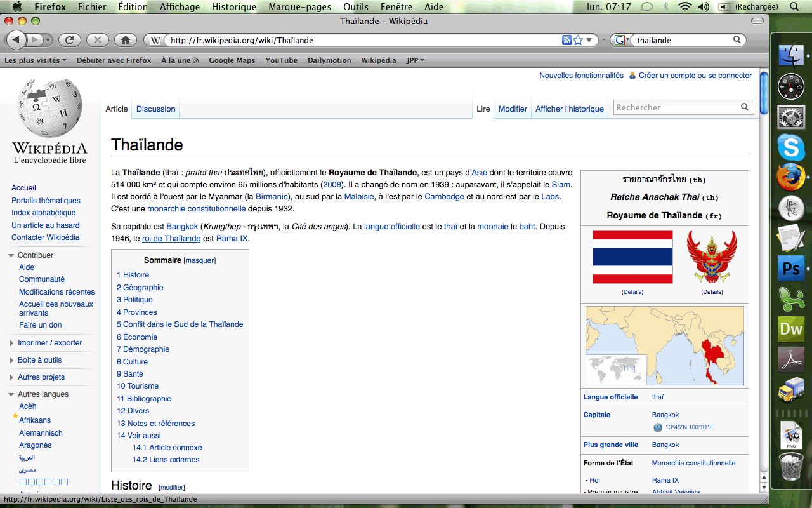
Task: Jump to 5 Conflit dans le Sud section
Action: click(180, 324)
